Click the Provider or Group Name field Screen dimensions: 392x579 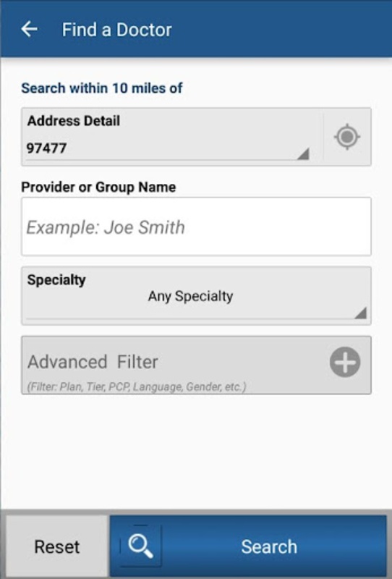point(196,227)
